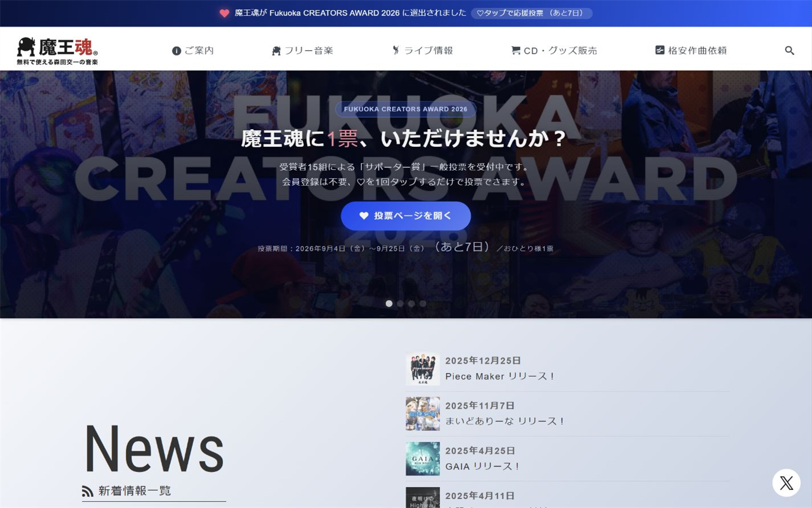Image resolution: width=812 pixels, height=508 pixels.
Task: Click the 2025年11月7日 date text
Action: [x=480, y=406]
